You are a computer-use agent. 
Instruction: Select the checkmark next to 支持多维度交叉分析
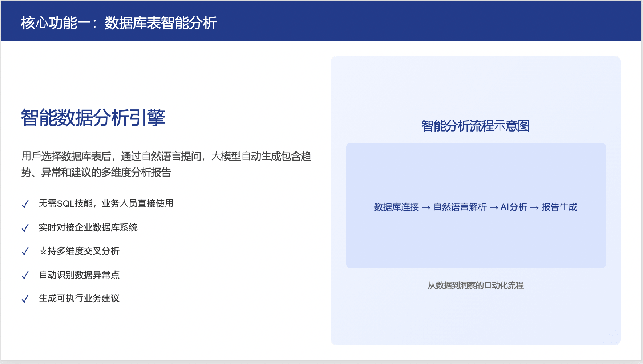click(x=25, y=251)
